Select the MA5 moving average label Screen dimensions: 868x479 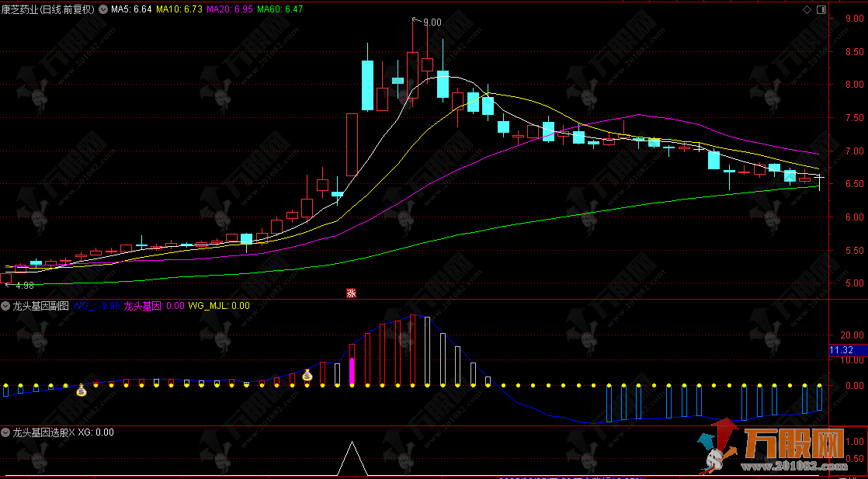tap(131, 10)
